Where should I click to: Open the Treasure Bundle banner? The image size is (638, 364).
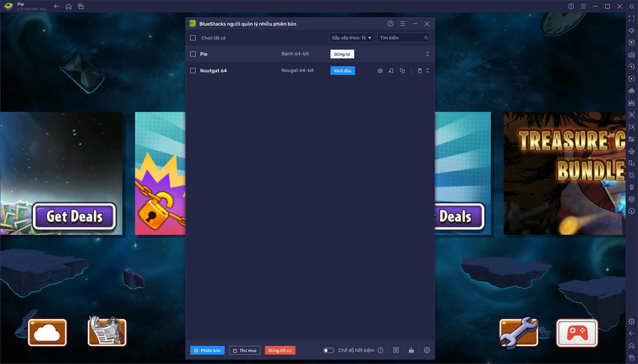click(564, 173)
